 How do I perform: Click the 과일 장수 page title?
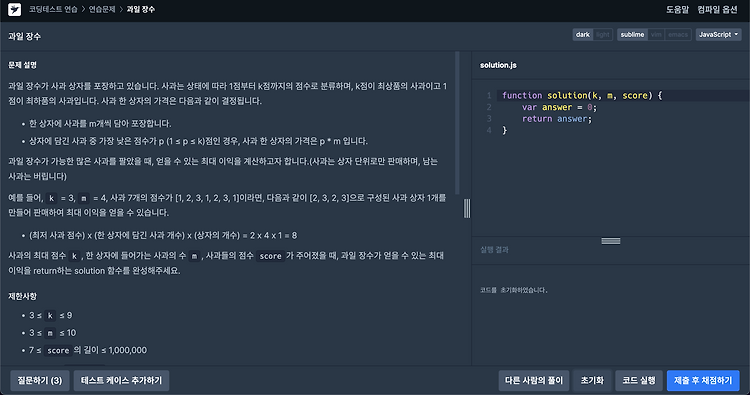point(24,36)
